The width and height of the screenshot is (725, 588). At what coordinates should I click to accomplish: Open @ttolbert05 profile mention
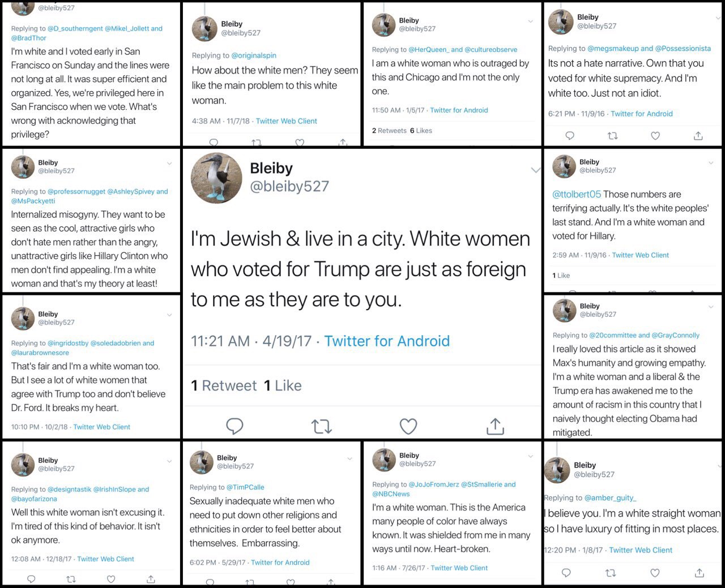point(577,194)
